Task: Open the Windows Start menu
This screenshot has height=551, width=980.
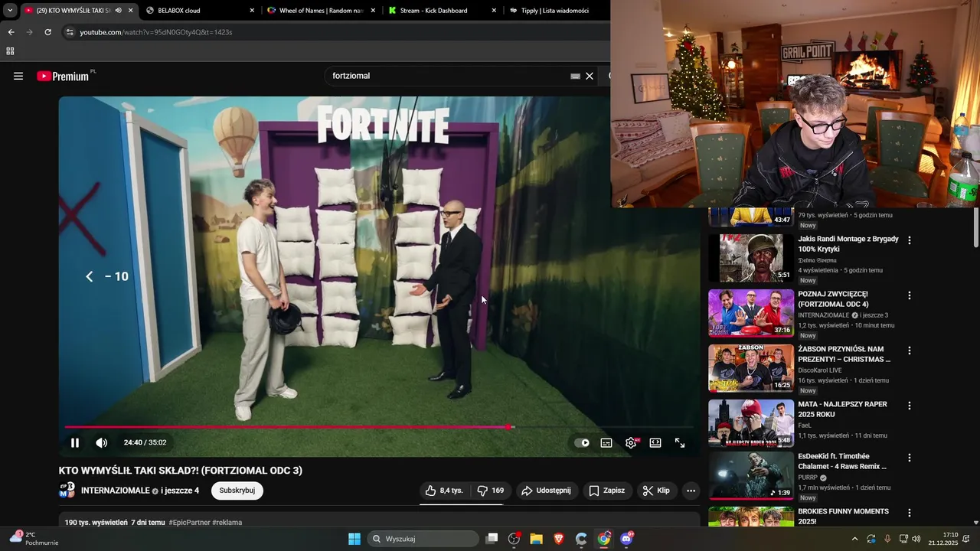Action: tap(354, 539)
